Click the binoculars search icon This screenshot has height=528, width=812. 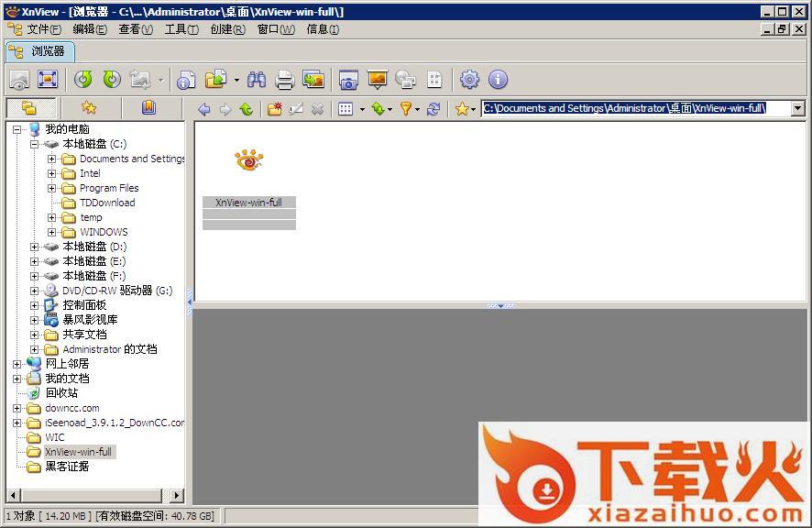tap(257, 80)
